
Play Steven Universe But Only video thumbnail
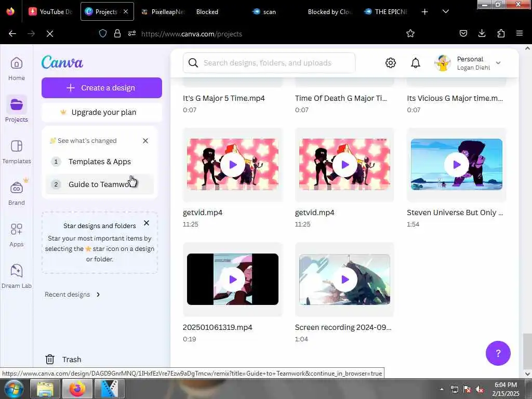pyautogui.click(x=457, y=165)
